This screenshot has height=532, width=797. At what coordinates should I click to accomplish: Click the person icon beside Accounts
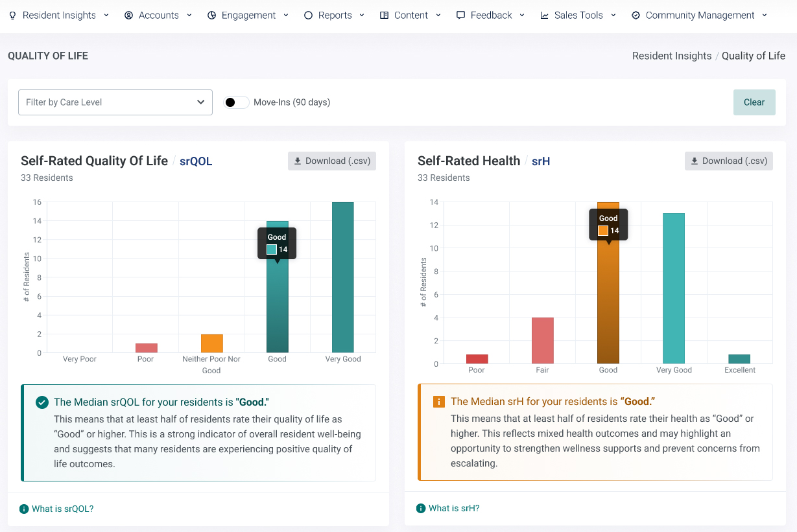tap(128, 16)
